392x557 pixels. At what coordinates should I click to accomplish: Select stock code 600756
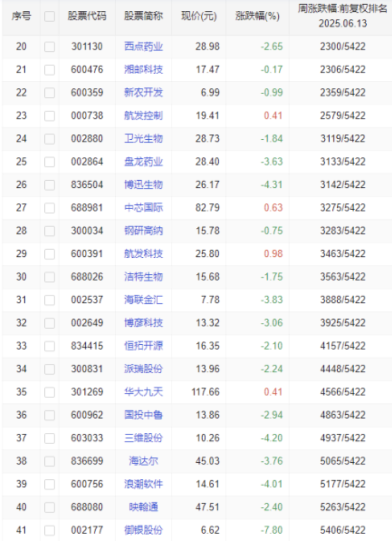(87, 484)
